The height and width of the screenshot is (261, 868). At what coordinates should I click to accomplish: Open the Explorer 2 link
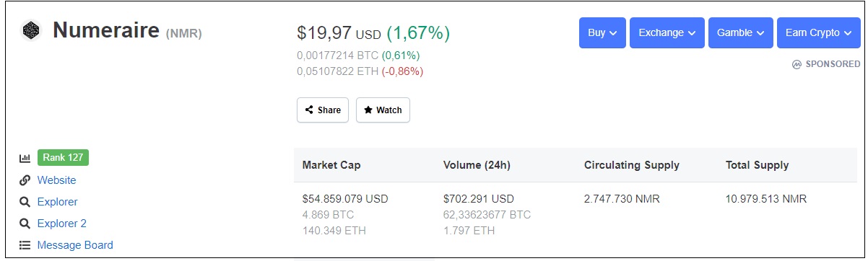coord(62,224)
